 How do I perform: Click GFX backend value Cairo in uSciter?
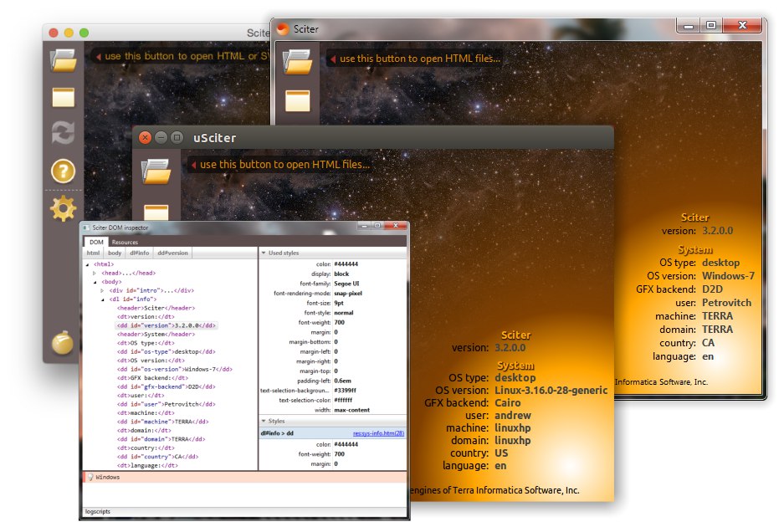click(x=508, y=403)
